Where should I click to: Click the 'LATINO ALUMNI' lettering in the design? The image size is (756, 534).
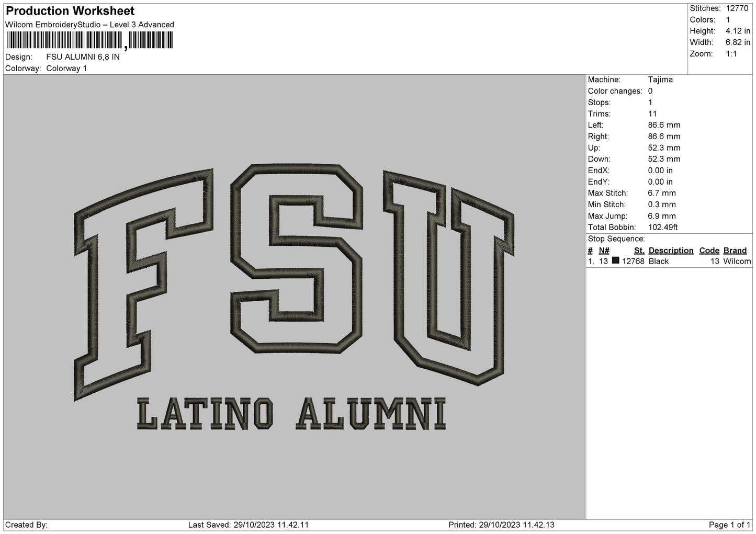(x=291, y=414)
